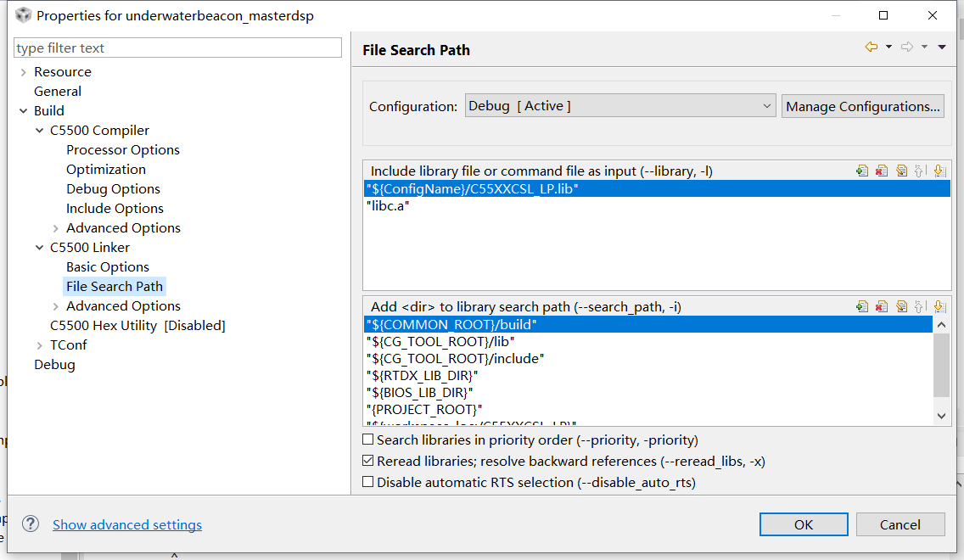Click Add icon for library file list

coord(862,171)
